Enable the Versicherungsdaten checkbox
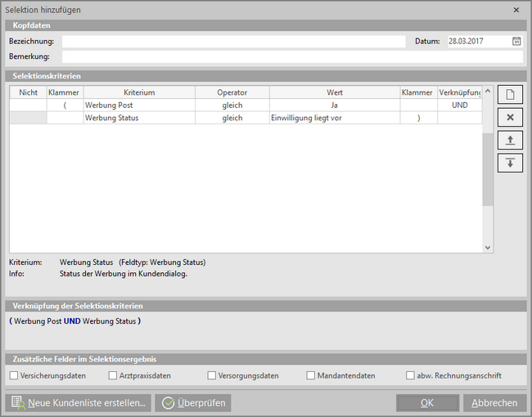 [x=14, y=376]
